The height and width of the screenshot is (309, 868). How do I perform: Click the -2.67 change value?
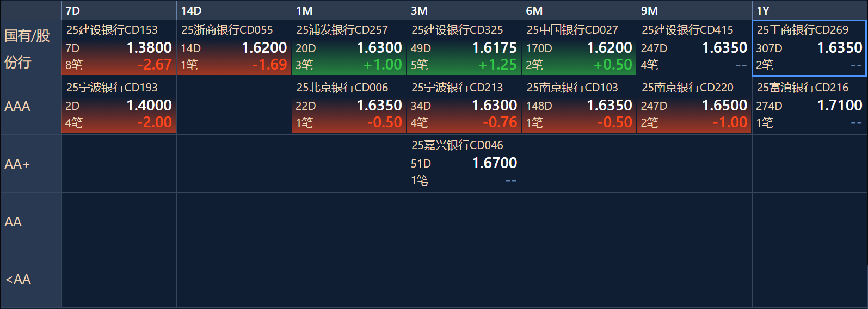155,65
